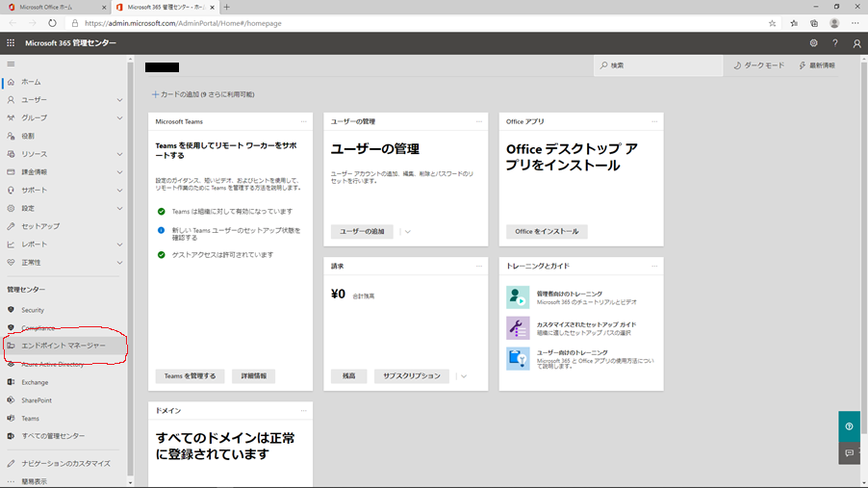
Task: Click the Security shield icon
Action: click(11, 310)
